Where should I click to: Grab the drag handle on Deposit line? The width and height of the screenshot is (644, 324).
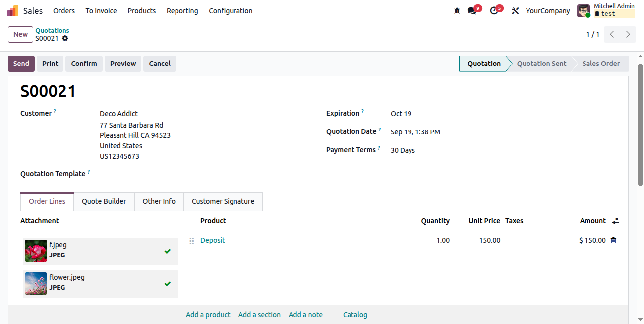click(x=192, y=241)
